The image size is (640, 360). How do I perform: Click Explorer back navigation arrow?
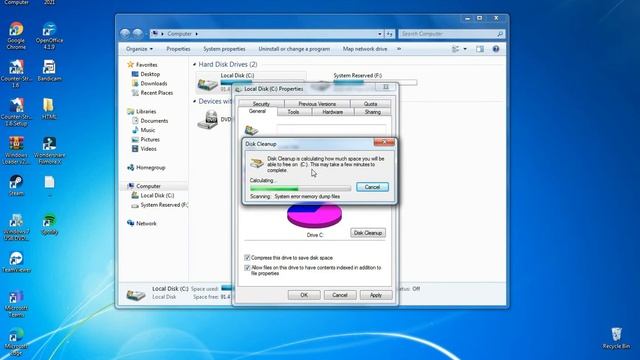[125, 34]
